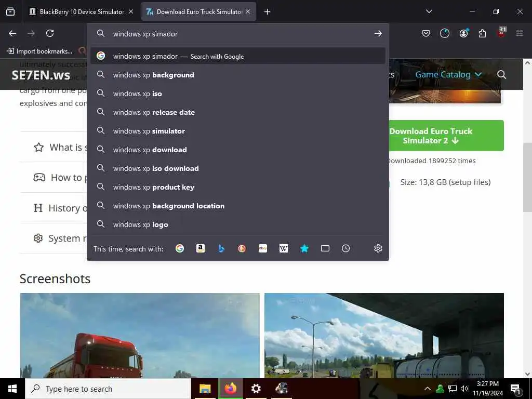Pick the 'windows xp iso download' suggestion
532x399 pixels.
(x=238, y=168)
